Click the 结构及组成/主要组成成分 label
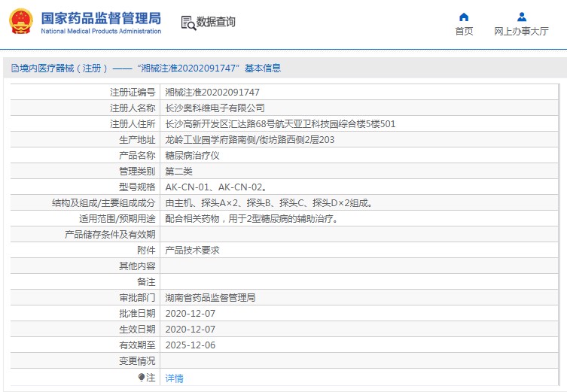This screenshot has width=567, height=392. [104, 203]
